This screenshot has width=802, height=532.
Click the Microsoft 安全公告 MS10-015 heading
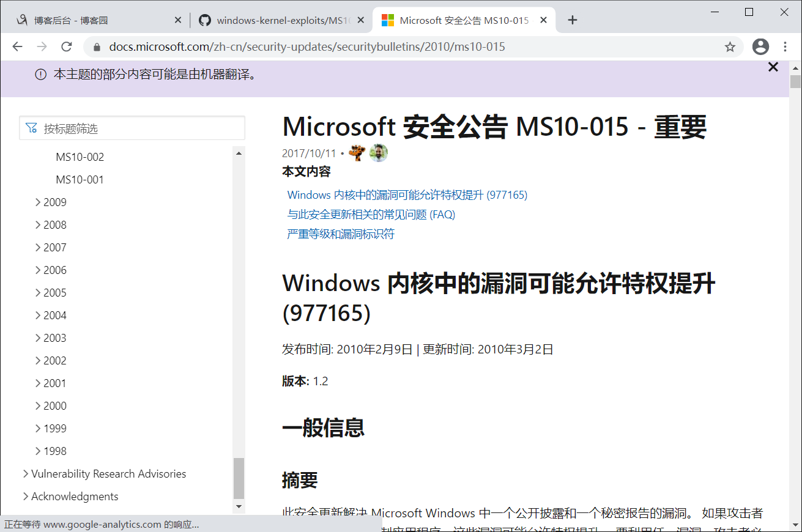point(494,127)
